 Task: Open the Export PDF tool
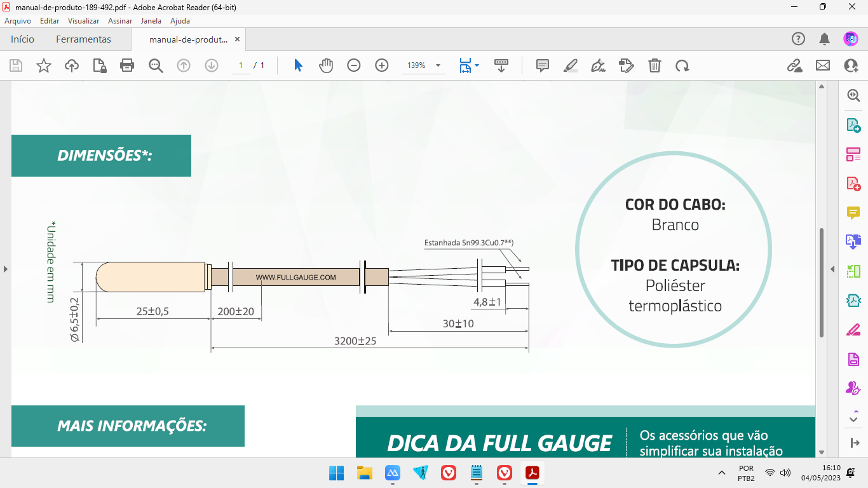(853, 125)
